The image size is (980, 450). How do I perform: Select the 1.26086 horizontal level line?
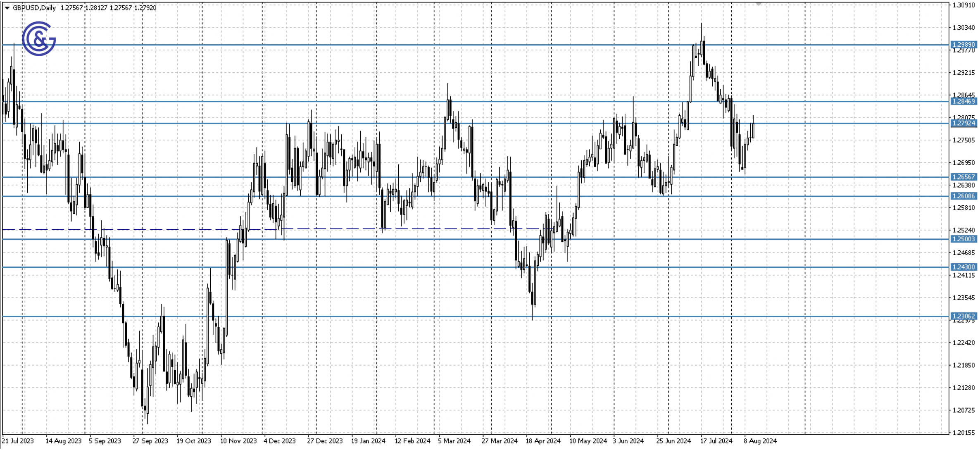[x=496, y=196]
